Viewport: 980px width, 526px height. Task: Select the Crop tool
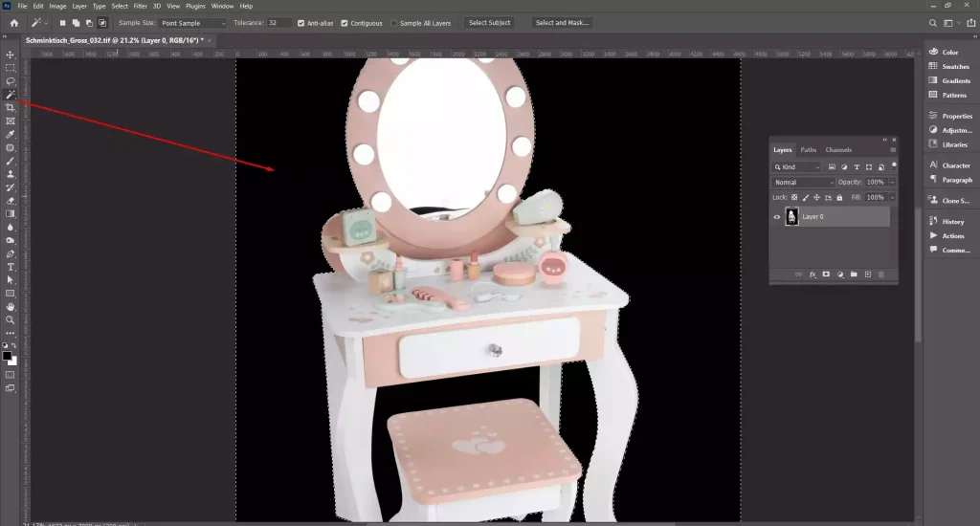tap(11, 108)
